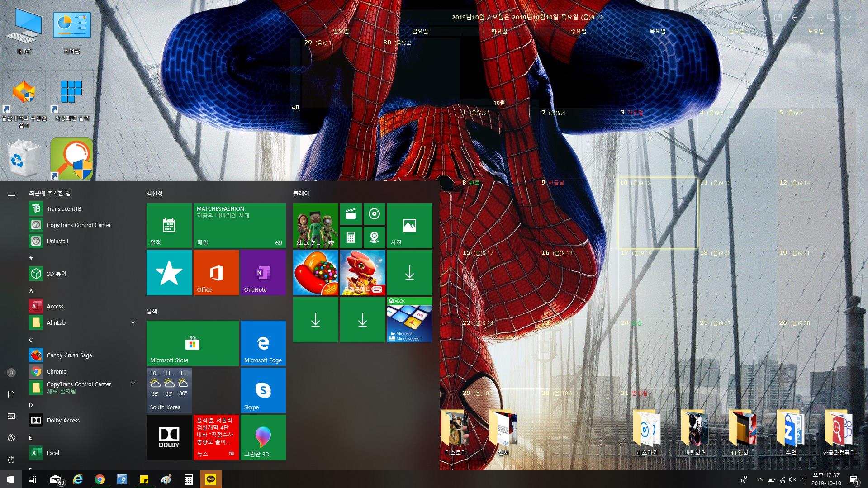This screenshot has width=868, height=488.
Task: Open the 사진 photos tile
Action: (x=410, y=226)
